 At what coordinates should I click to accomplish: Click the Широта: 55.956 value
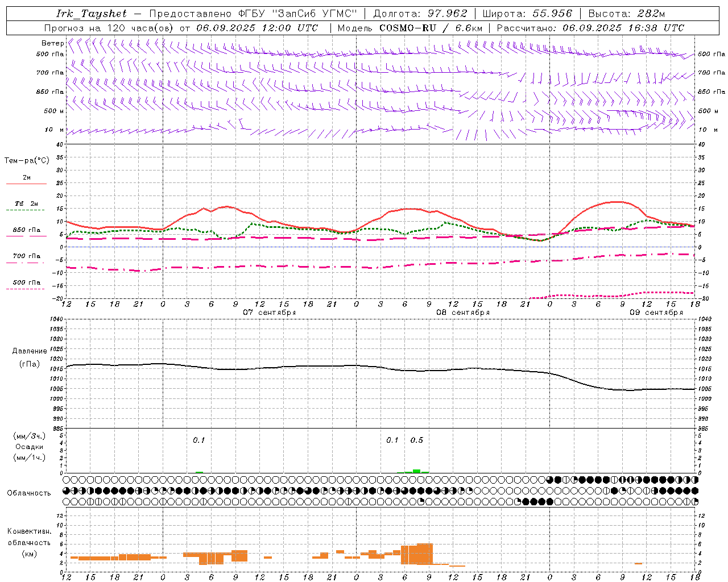click(527, 14)
